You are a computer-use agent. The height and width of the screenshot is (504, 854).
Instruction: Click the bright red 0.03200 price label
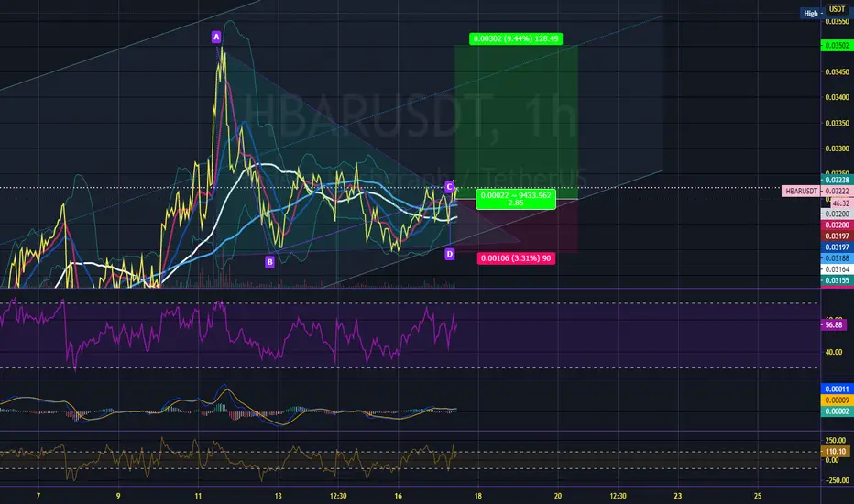pos(837,225)
